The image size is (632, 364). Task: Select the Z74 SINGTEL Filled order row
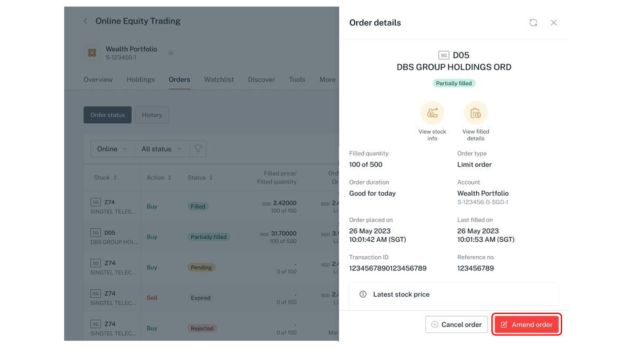point(211,206)
